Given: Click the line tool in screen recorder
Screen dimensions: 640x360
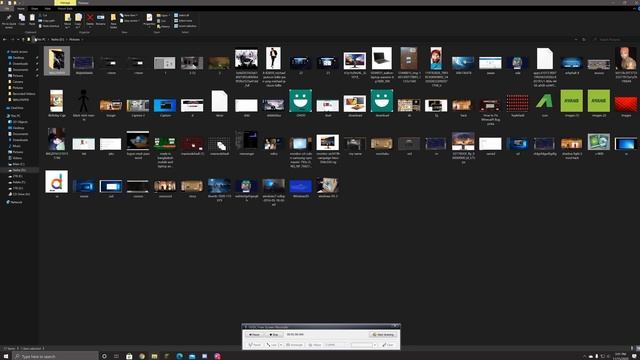Looking at the screenshot, I should pyautogui.click(x=272, y=345).
